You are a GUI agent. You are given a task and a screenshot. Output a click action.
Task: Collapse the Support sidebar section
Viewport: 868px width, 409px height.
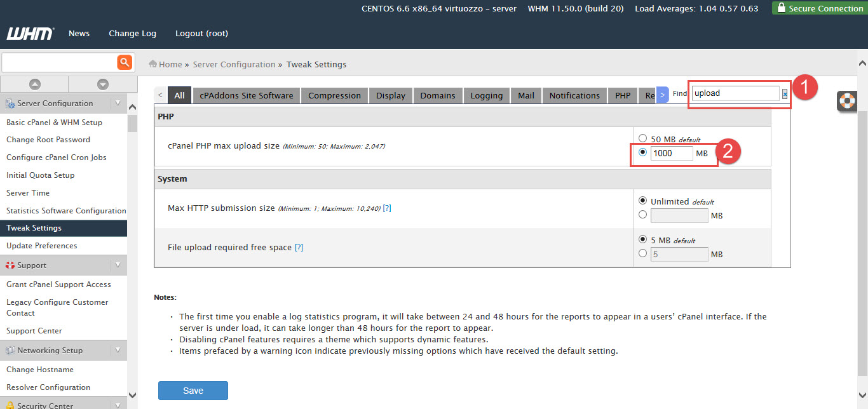[x=118, y=265]
